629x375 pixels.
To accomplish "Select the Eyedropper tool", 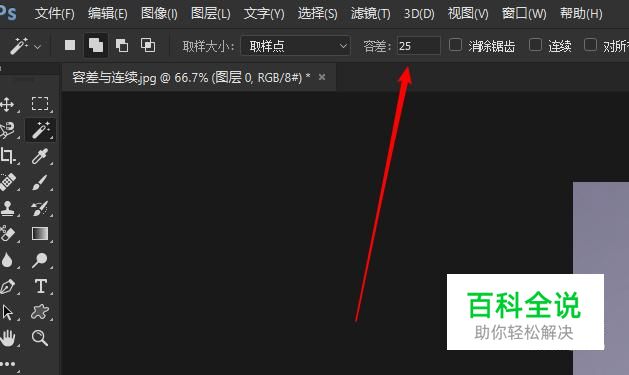I will tap(40, 156).
